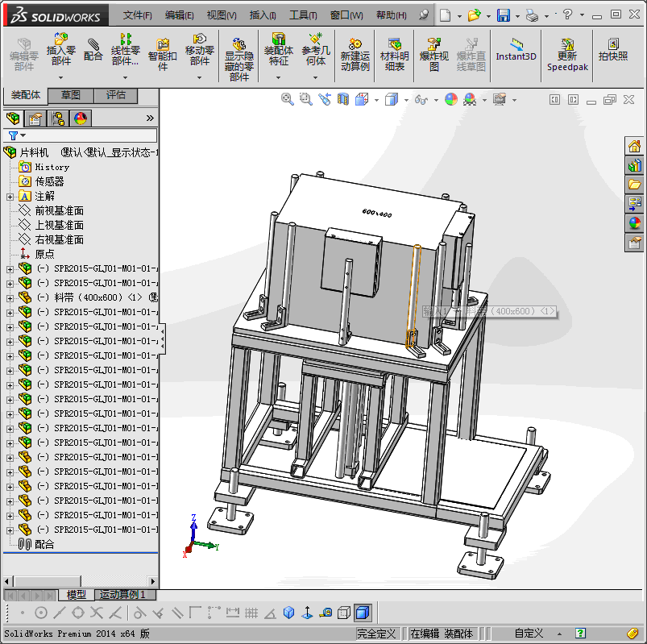Switch to the 评估 (Evaluate) tab

116,95
